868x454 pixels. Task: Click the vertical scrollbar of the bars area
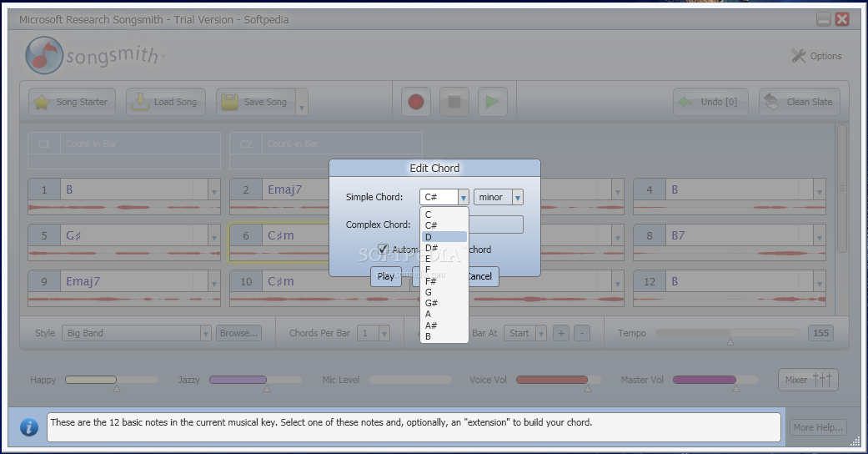[x=842, y=189]
